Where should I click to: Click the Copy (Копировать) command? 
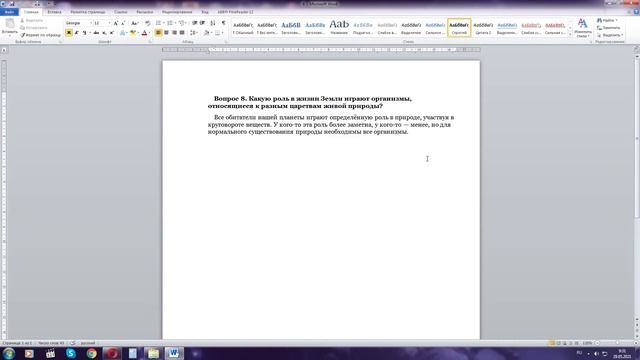34,28
